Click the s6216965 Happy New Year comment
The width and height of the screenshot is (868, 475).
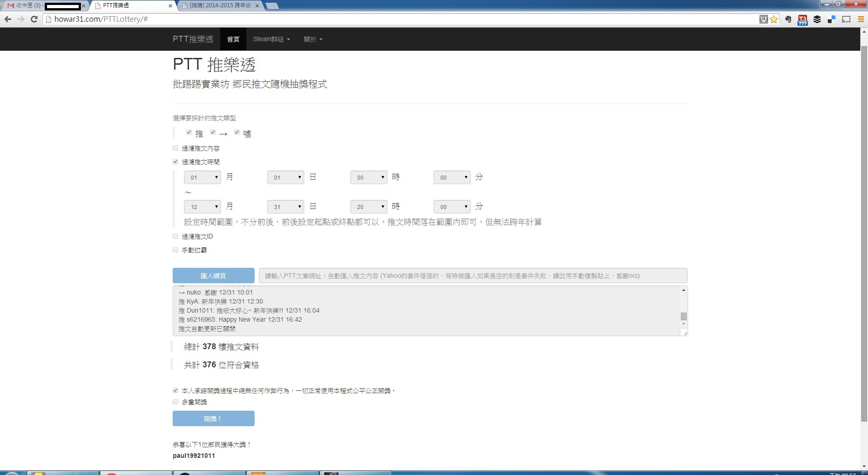click(x=240, y=319)
